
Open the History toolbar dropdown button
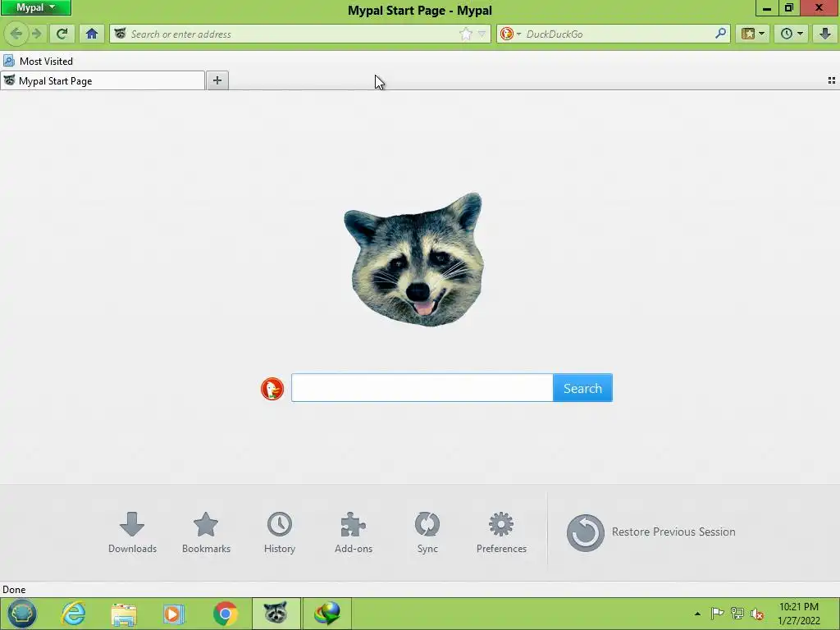tap(792, 34)
